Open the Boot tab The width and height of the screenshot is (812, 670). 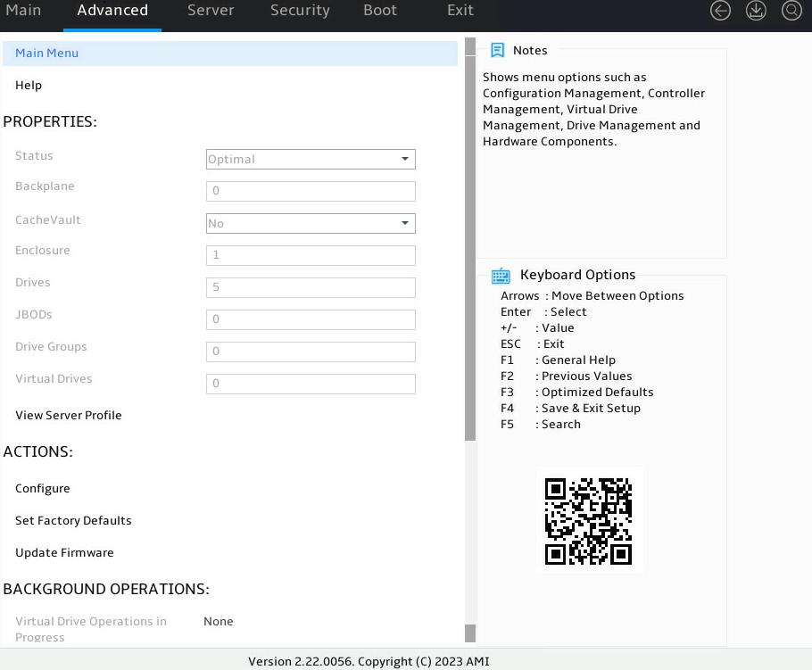pos(380,10)
